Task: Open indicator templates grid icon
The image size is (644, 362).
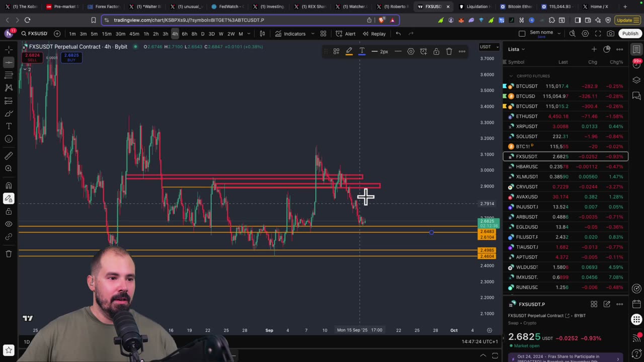Action: click(x=324, y=34)
